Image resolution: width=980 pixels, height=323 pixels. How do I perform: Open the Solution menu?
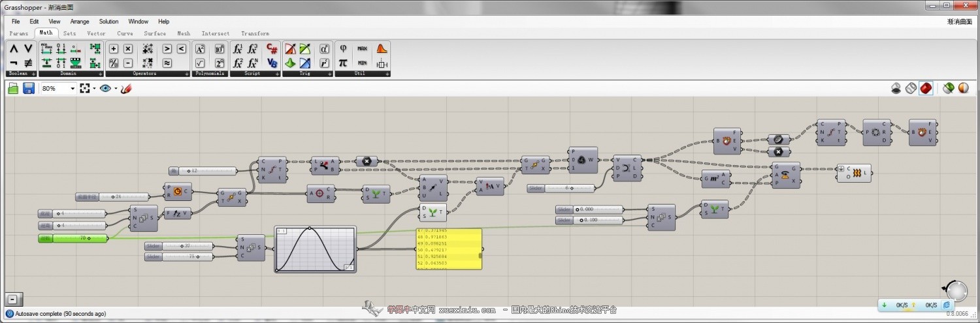pyautogui.click(x=108, y=22)
